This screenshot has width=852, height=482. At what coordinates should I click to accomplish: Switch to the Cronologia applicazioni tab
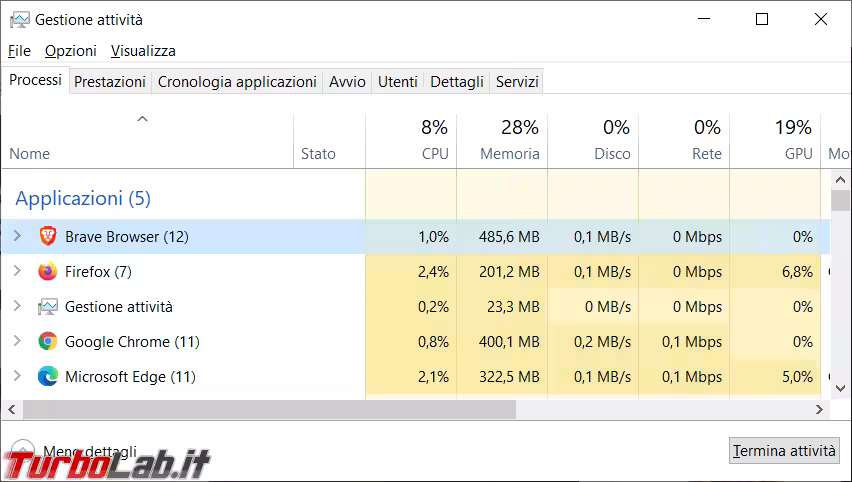[x=237, y=82]
